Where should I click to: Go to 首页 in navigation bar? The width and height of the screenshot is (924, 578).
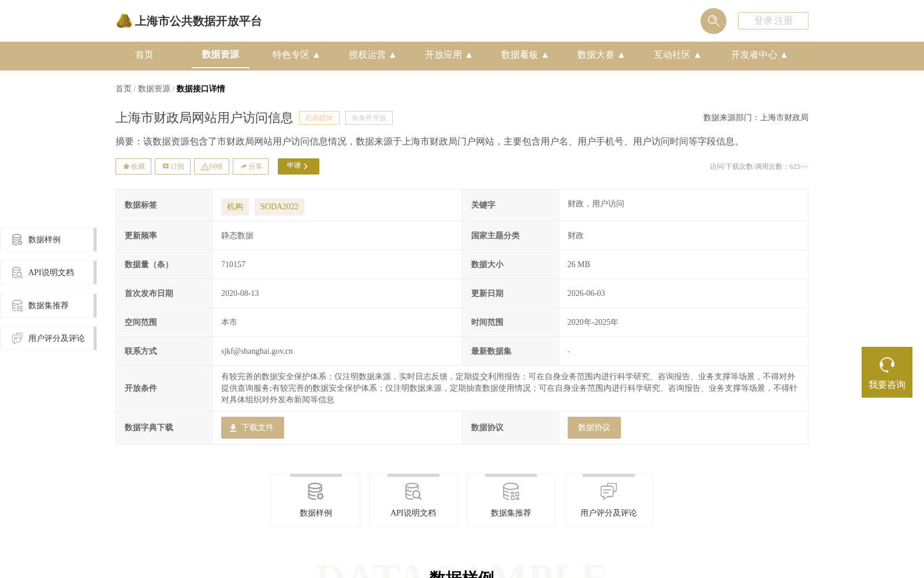pos(144,55)
